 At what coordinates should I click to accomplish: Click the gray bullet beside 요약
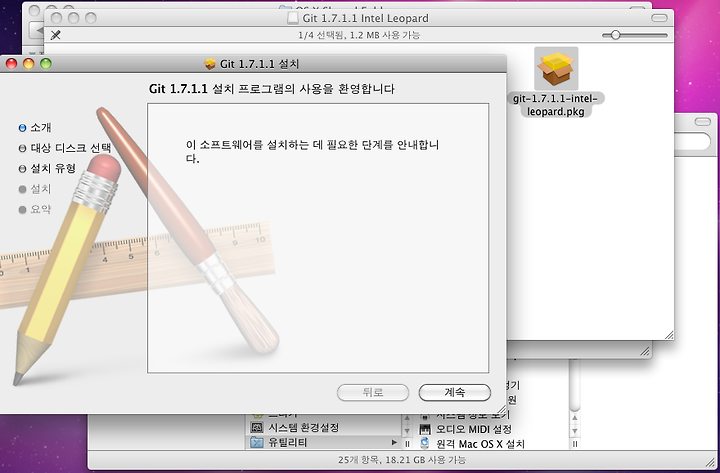(22, 210)
